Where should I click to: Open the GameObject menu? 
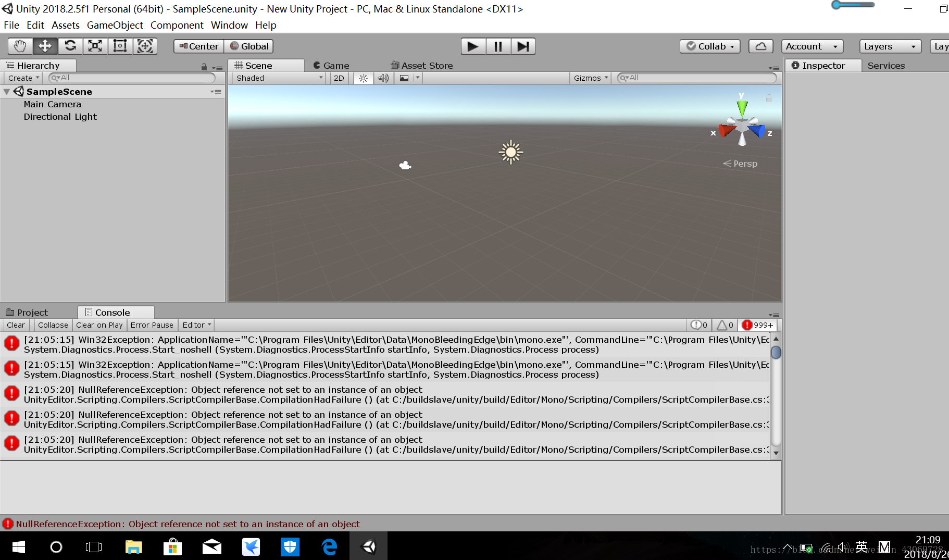115,25
